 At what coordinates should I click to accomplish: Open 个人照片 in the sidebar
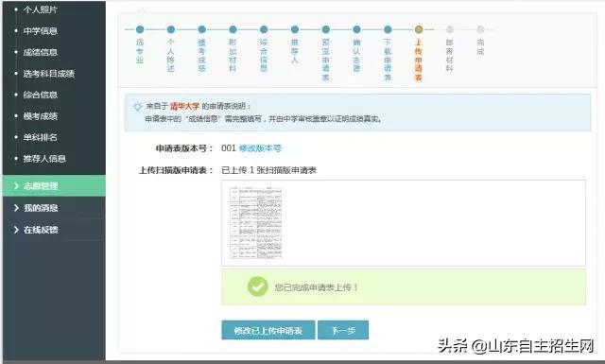point(40,9)
